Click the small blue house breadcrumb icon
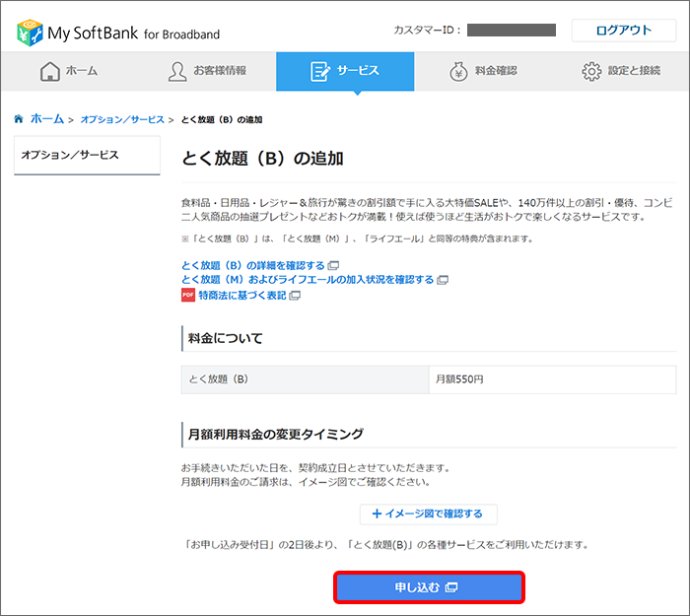The image size is (690, 616). point(19,119)
